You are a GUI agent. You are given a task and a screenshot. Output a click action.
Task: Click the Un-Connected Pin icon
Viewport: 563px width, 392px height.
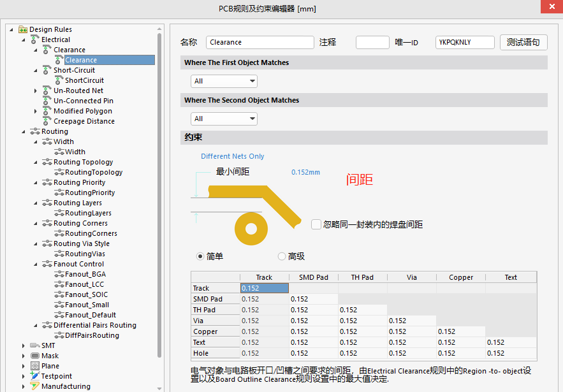[x=46, y=101]
